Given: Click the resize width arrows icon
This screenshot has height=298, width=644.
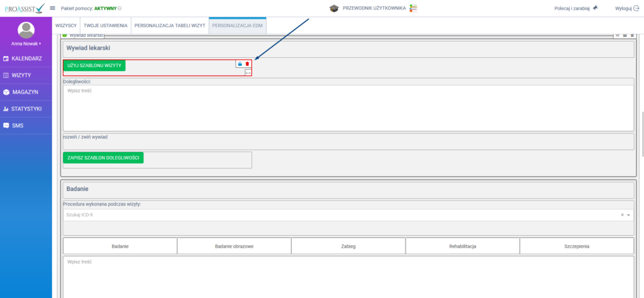Looking at the screenshot, I should tap(248, 73).
